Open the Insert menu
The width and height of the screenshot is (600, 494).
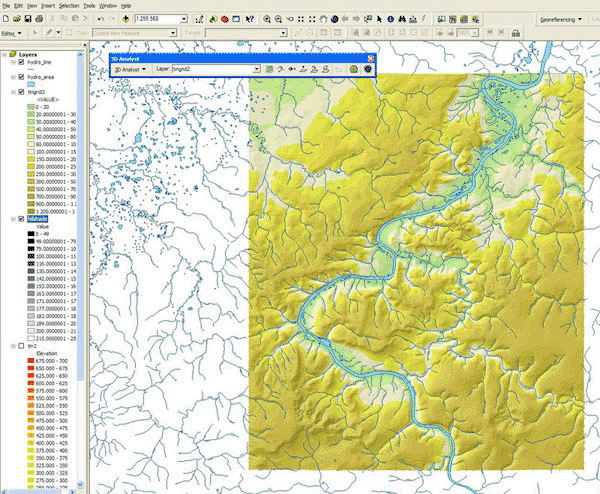coord(47,6)
